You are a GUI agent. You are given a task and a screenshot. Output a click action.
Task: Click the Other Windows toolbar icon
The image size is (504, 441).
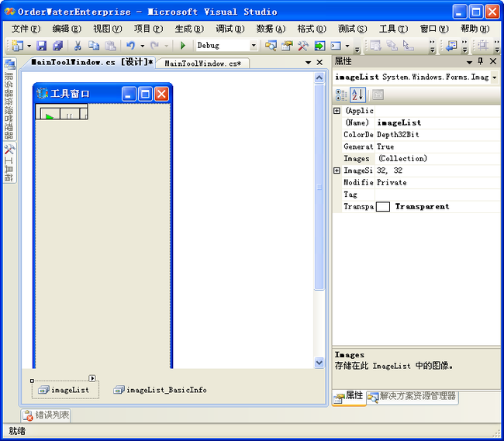(336, 46)
